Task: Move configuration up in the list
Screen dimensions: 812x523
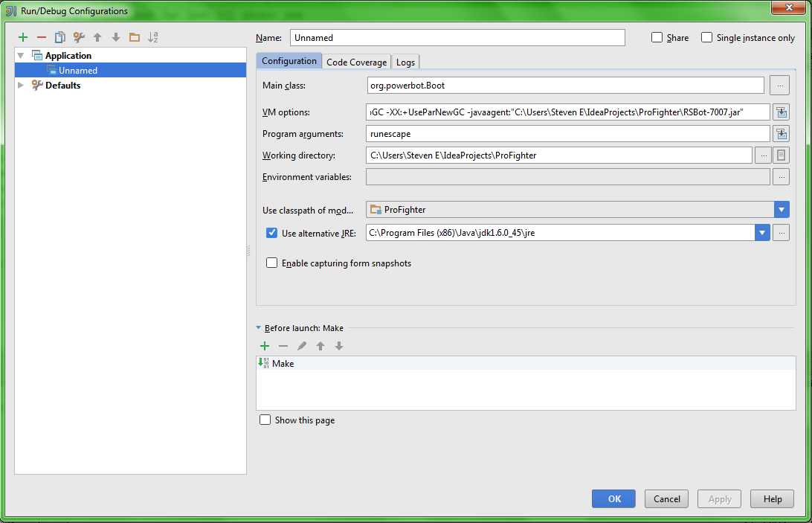Action: (97, 36)
